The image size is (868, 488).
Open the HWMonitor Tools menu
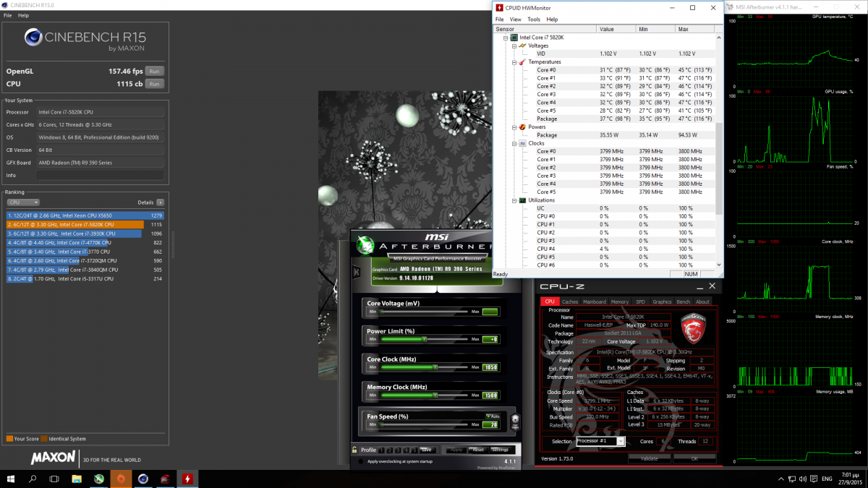pyautogui.click(x=534, y=20)
